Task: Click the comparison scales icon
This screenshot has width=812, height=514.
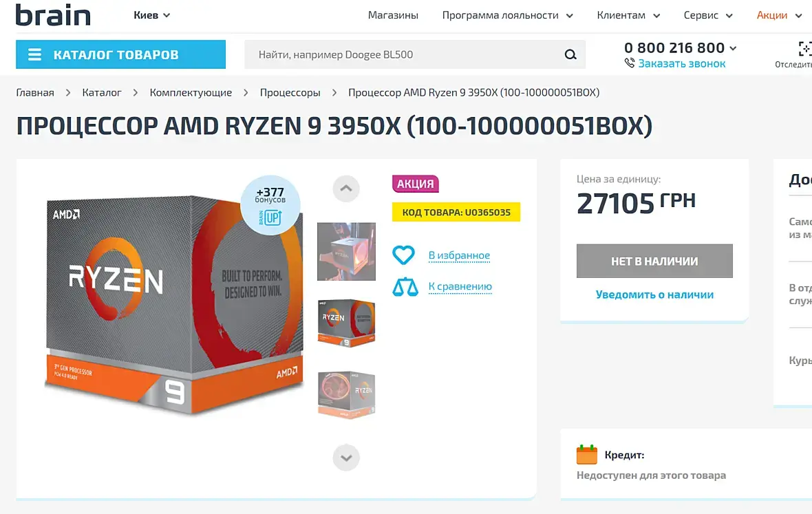Action: click(405, 286)
